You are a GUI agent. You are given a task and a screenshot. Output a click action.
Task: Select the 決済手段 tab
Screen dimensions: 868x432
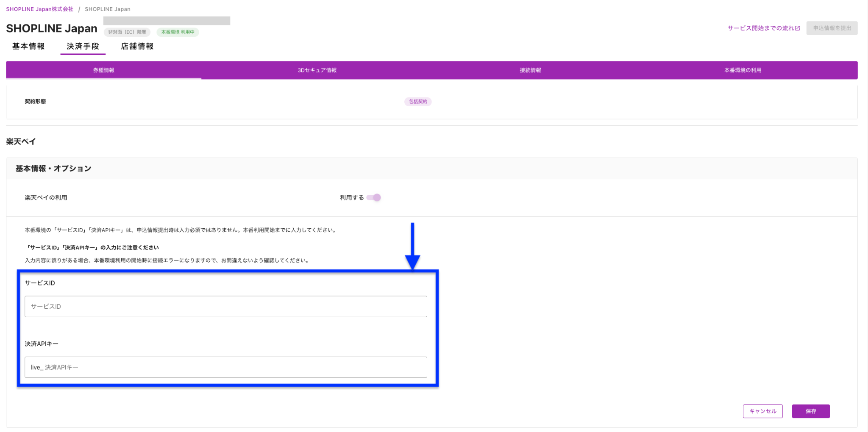(83, 46)
